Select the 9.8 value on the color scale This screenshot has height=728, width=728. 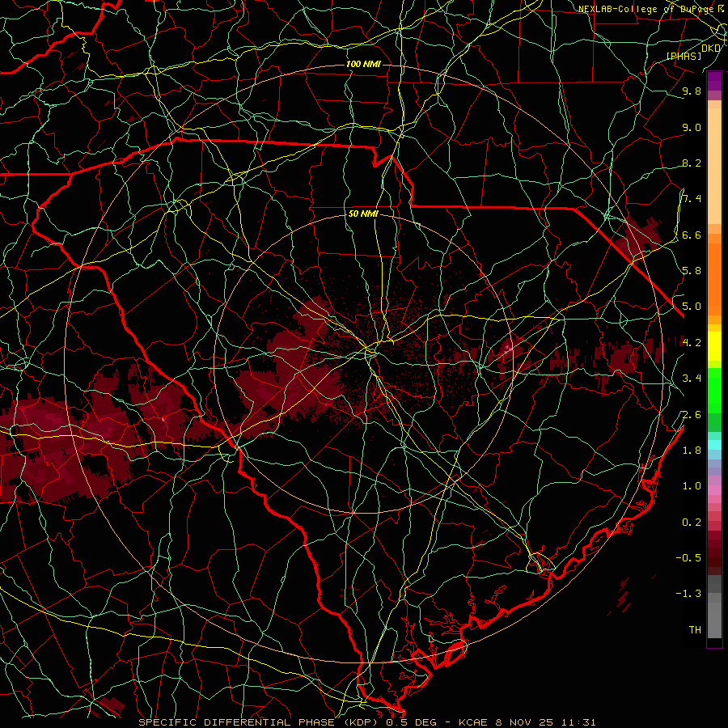(x=692, y=91)
